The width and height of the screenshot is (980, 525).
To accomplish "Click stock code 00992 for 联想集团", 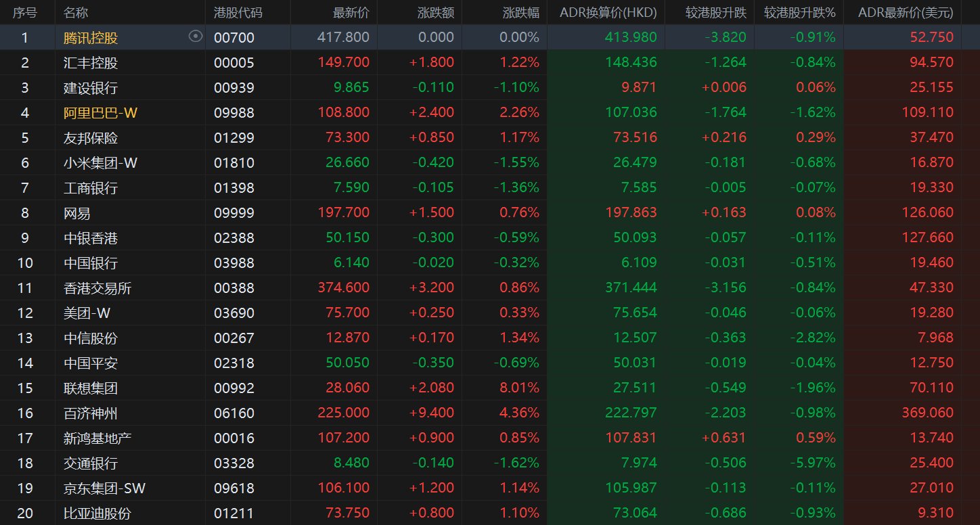I will click(234, 388).
